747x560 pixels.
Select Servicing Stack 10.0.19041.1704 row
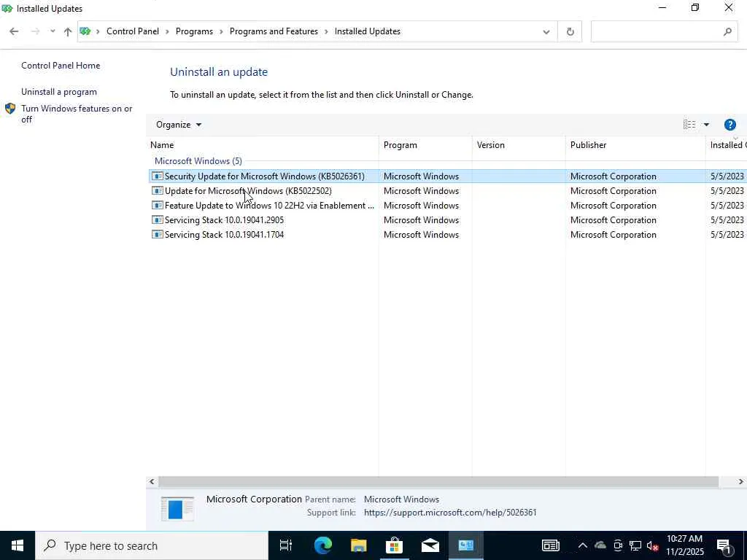(448, 235)
